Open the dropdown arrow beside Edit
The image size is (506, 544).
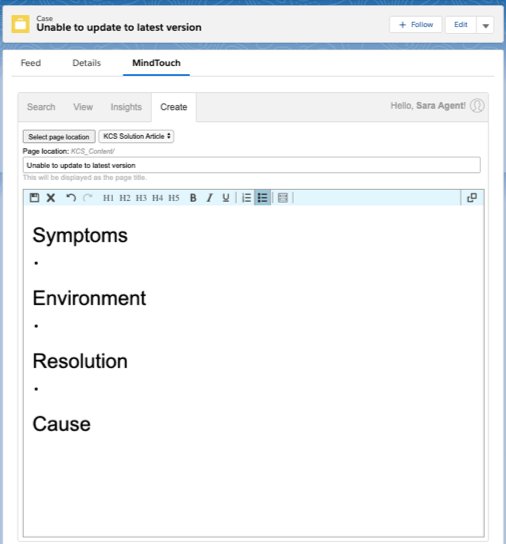click(x=486, y=25)
